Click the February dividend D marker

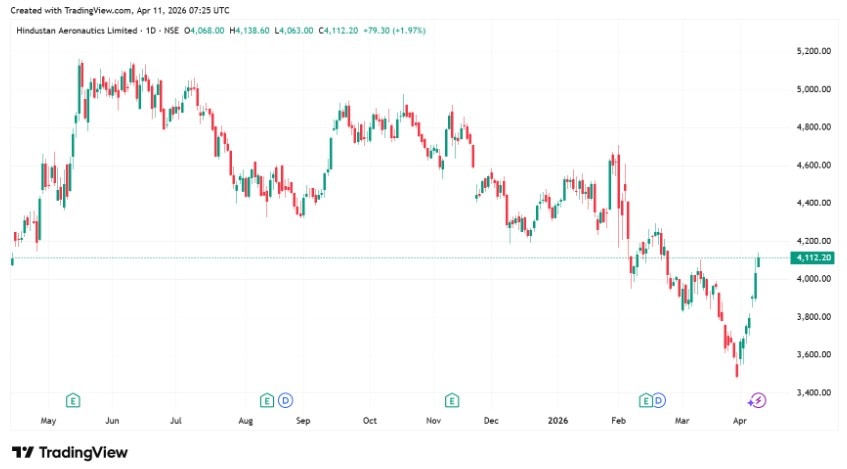(662, 400)
